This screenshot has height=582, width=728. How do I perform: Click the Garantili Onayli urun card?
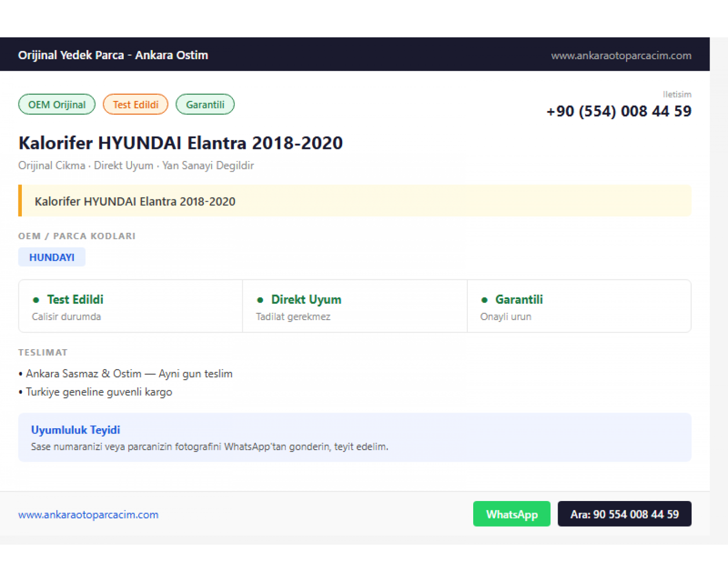pos(579,306)
